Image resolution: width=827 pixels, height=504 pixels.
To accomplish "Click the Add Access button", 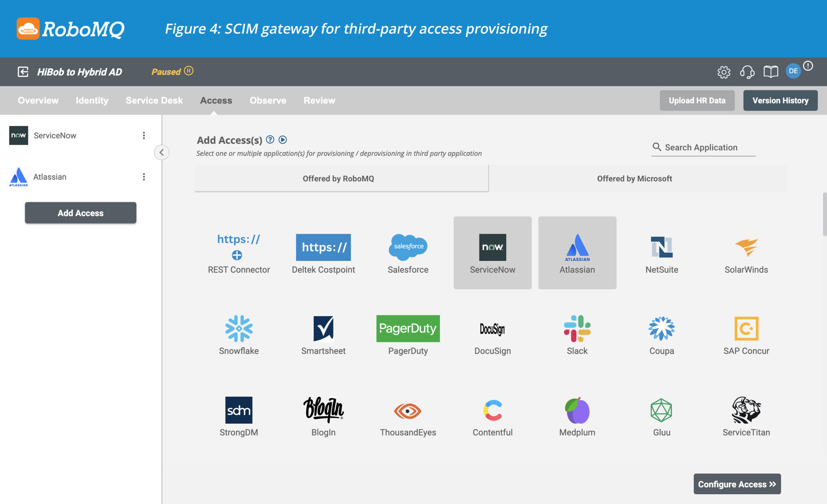I will pyautogui.click(x=80, y=212).
